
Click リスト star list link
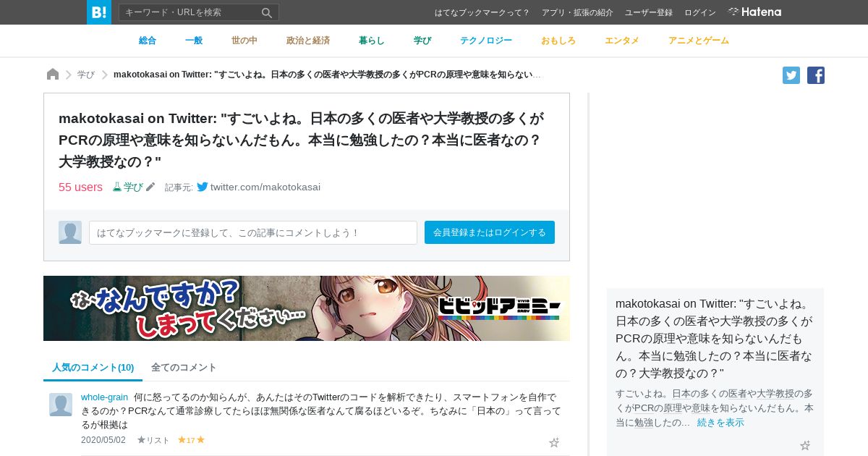click(153, 440)
